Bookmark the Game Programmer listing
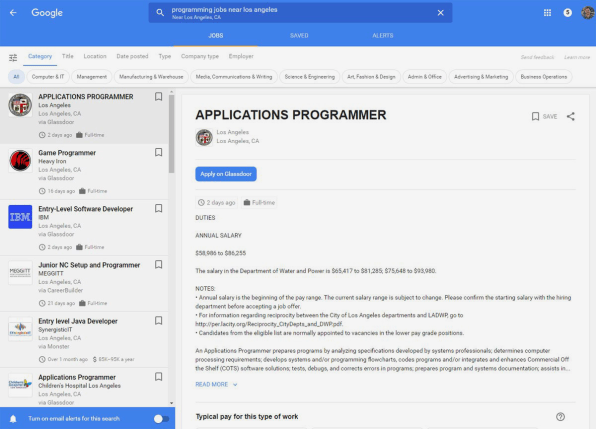Viewport: 596px width, 429px height. tap(159, 152)
